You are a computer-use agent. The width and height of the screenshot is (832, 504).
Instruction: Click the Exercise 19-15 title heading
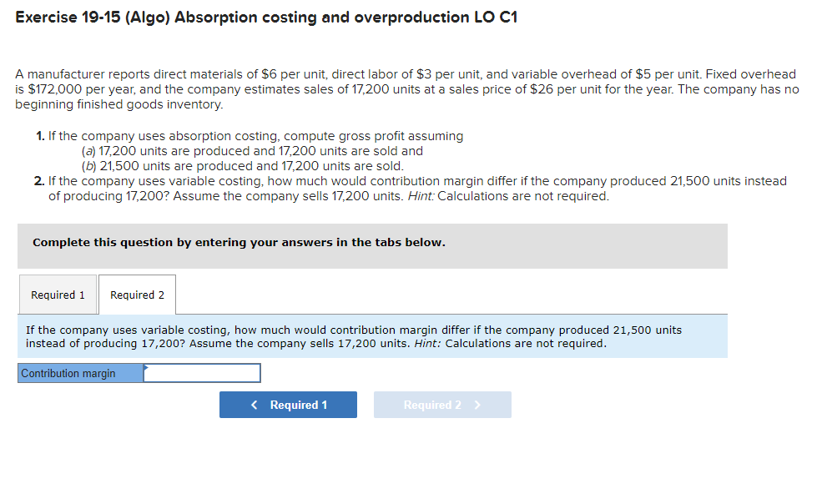click(269, 17)
